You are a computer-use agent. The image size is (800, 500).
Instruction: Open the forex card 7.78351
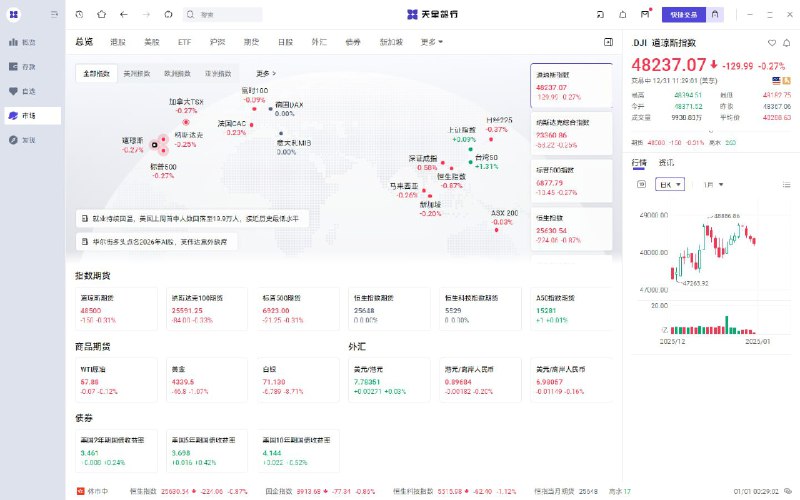click(x=389, y=380)
